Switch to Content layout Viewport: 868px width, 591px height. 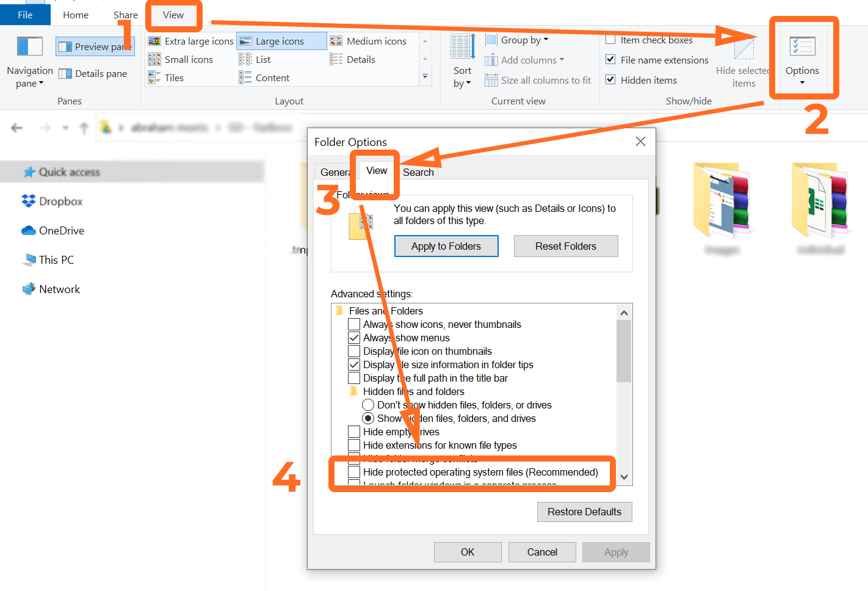(x=264, y=78)
